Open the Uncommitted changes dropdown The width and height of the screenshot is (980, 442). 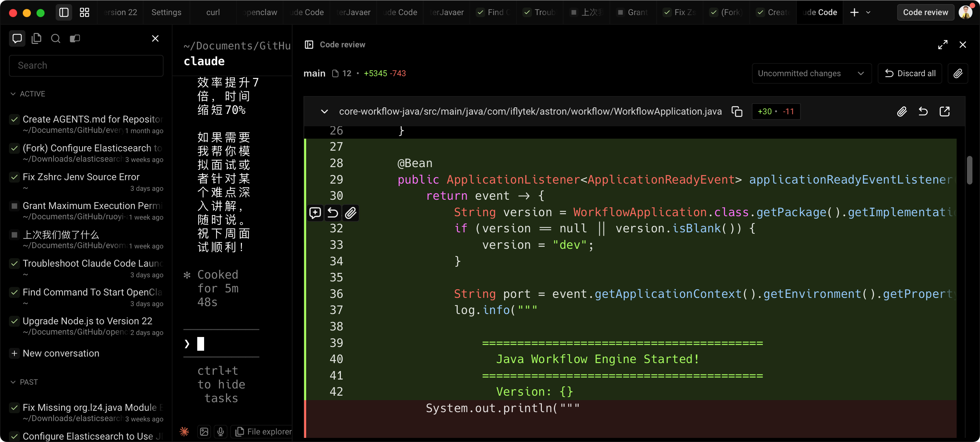[x=811, y=73]
